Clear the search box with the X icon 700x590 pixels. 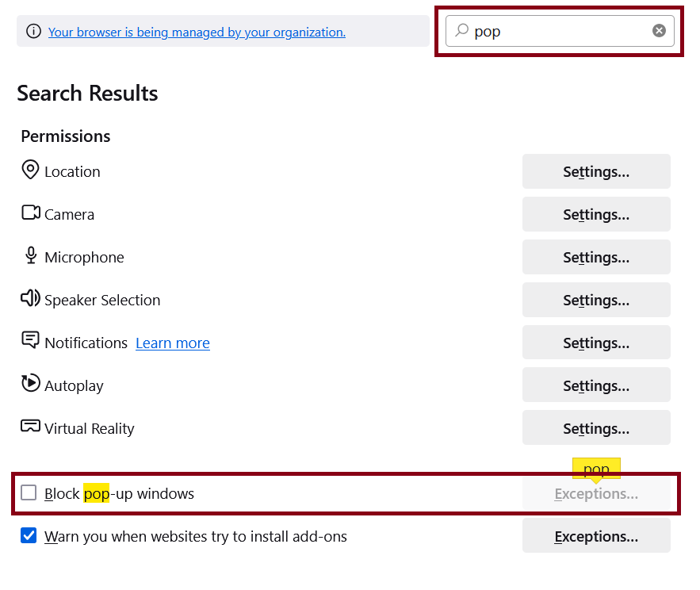click(659, 30)
